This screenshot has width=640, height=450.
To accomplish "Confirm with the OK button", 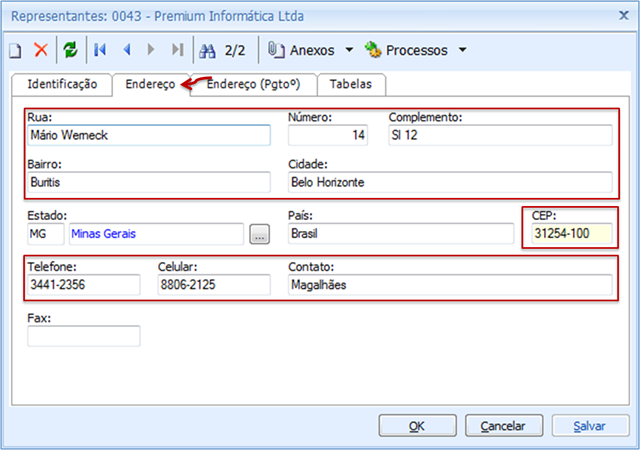I will [418, 426].
